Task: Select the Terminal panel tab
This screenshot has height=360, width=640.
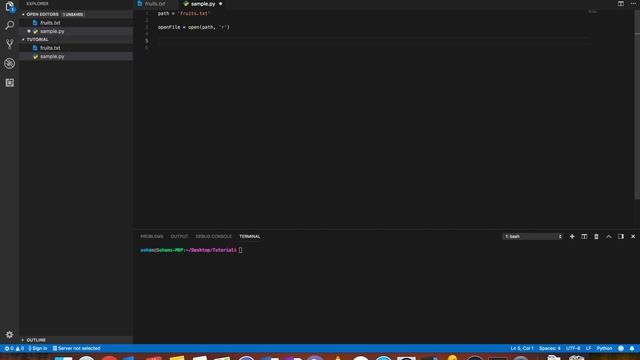Action: tap(249, 236)
